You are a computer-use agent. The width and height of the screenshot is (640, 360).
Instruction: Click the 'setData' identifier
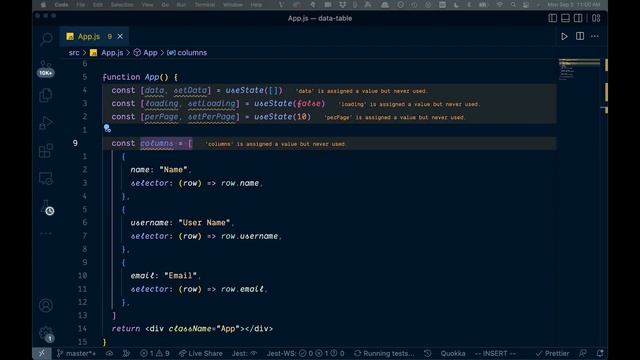pos(191,90)
